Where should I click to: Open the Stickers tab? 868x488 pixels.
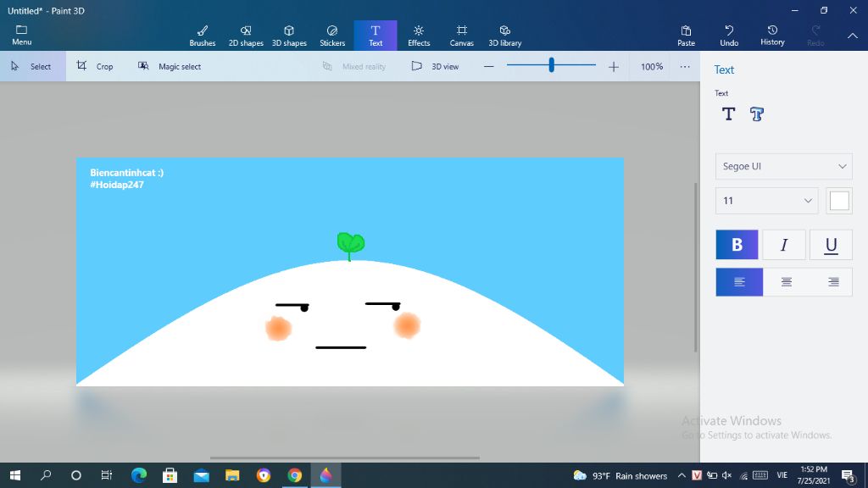point(332,36)
